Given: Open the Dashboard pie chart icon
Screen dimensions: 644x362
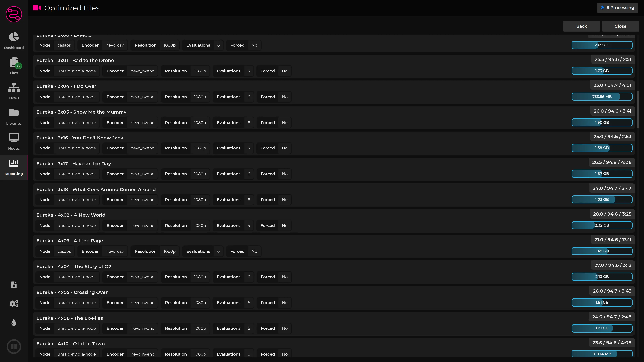Looking at the screenshot, I should click(14, 37).
